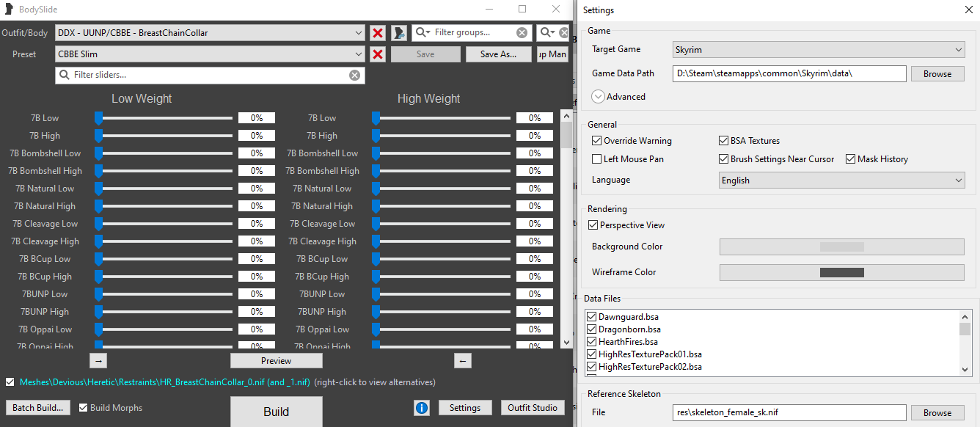Pick the Background Color swatch

click(x=841, y=247)
